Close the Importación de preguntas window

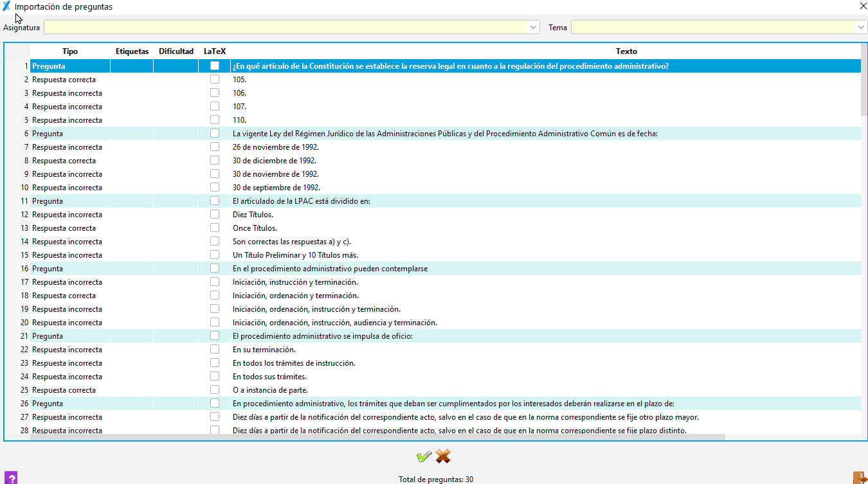point(863,6)
